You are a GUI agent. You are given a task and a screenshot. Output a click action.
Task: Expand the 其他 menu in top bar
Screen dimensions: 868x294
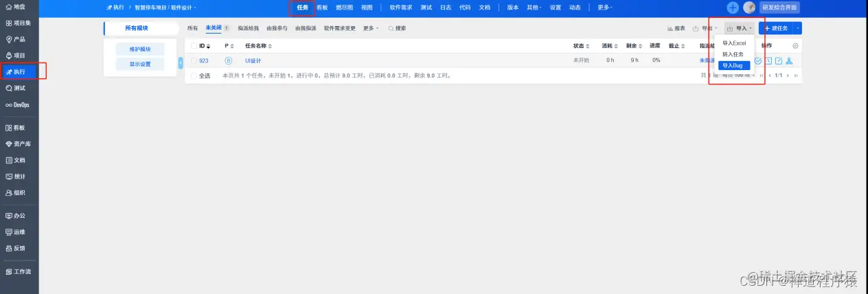pos(534,8)
